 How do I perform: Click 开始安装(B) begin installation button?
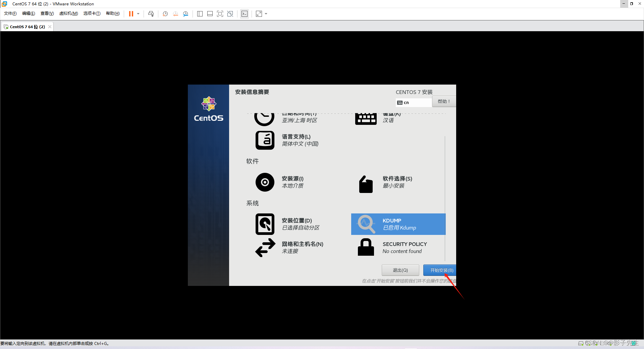click(440, 270)
